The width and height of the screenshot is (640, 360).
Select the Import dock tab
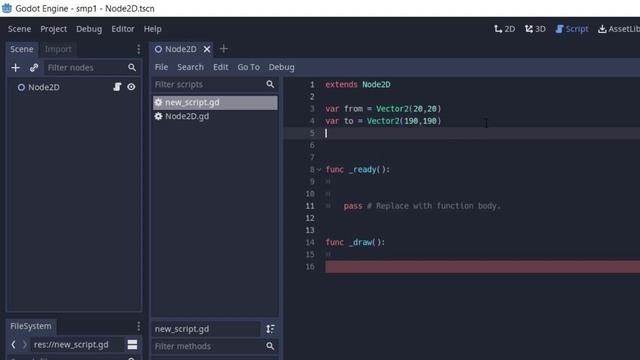pos(58,49)
